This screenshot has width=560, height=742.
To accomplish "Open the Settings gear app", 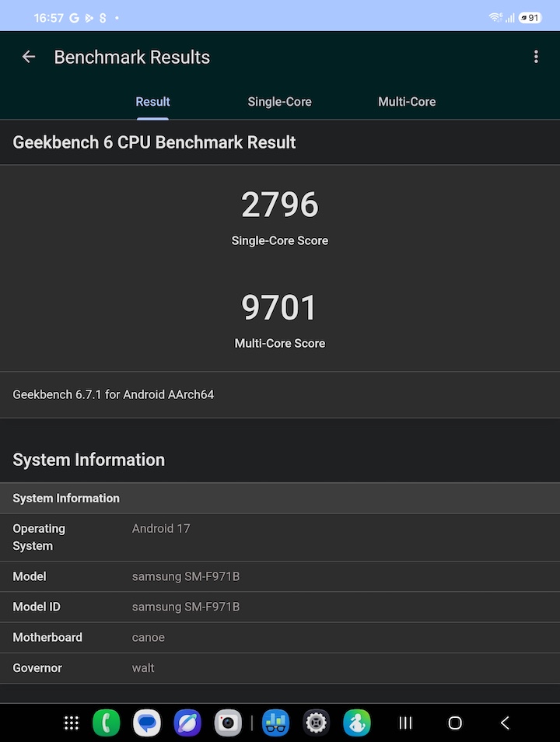I will tap(317, 723).
